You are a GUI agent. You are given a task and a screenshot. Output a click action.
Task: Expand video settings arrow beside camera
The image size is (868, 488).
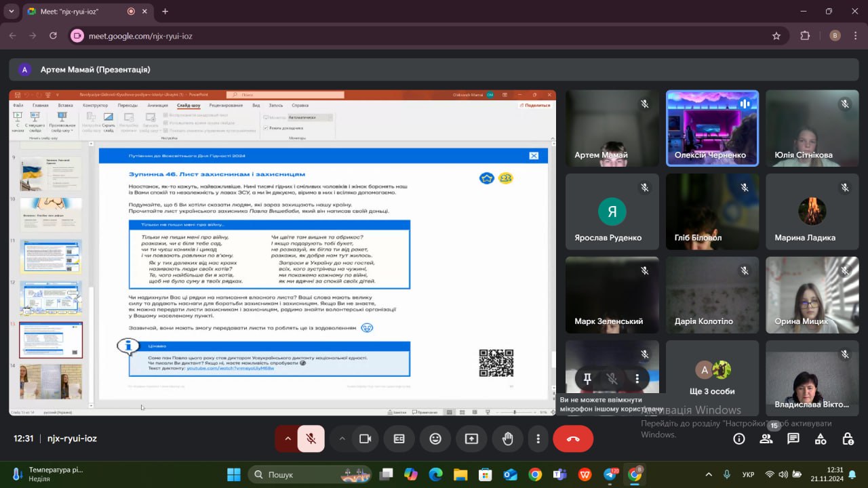tap(342, 439)
